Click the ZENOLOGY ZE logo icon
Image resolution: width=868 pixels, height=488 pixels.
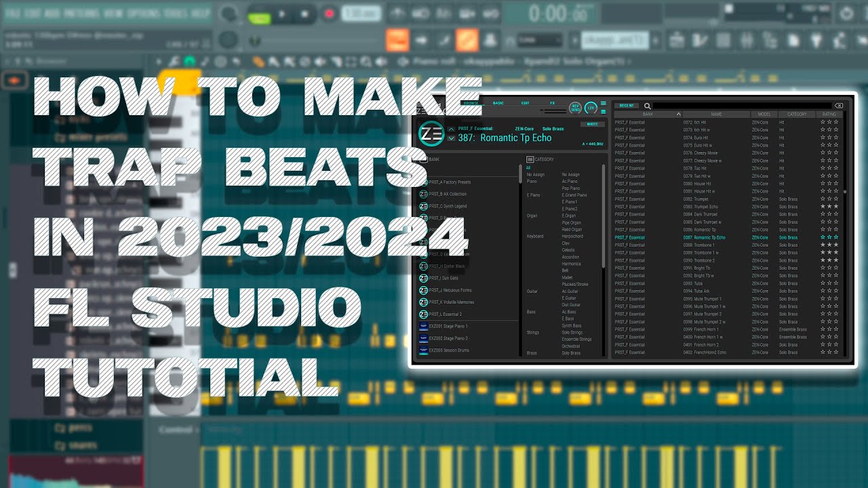click(431, 134)
